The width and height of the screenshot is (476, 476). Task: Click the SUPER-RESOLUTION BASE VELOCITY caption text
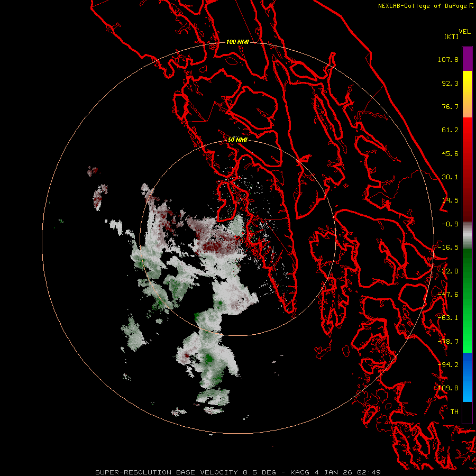167,472
